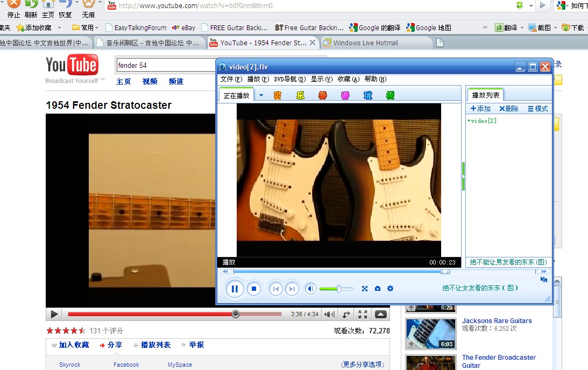Image resolution: width=588 pixels, height=370 pixels.
Task: Open the 显示(V) menu in media player
Action: click(322, 79)
